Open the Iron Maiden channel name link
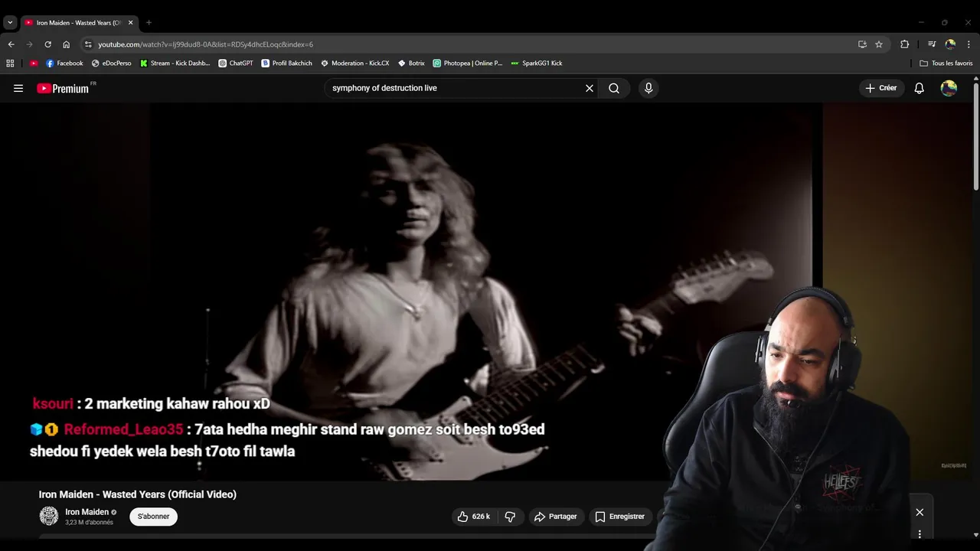Image resolution: width=980 pixels, height=551 pixels. (87, 512)
